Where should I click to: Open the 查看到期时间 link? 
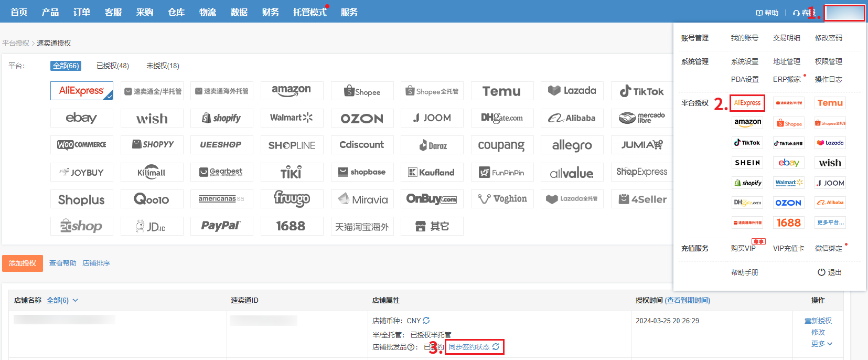click(x=688, y=300)
